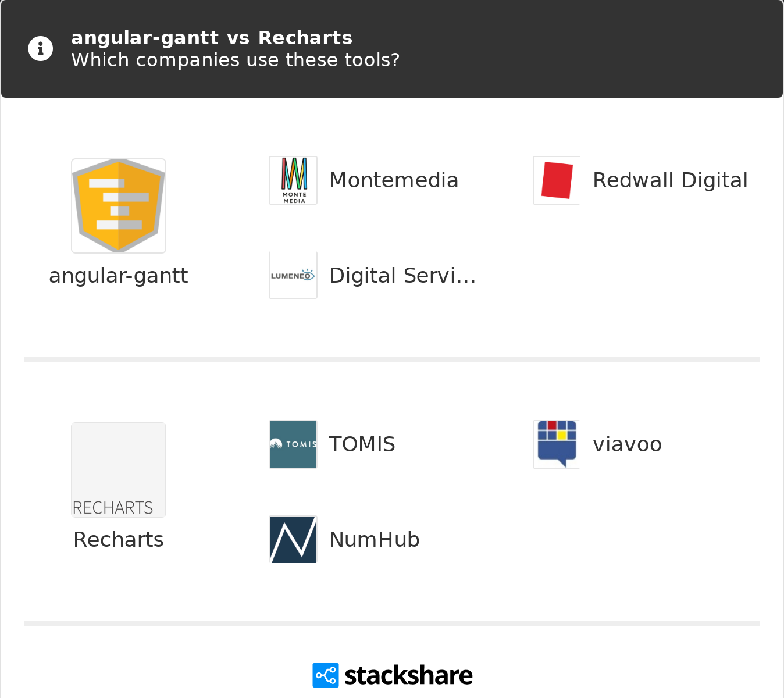This screenshot has height=698, width=784.
Task: Click the angular-gantt vs Recharts heading
Action: point(212,38)
